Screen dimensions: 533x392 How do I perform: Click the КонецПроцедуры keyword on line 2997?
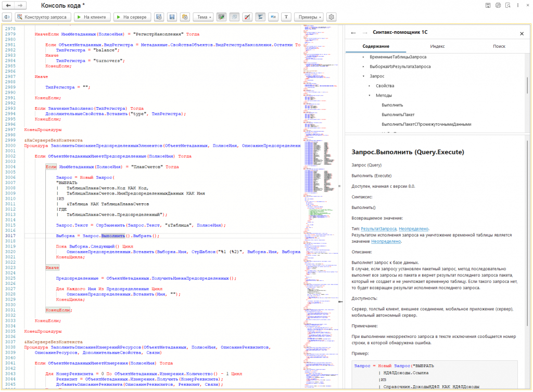(43, 129)
